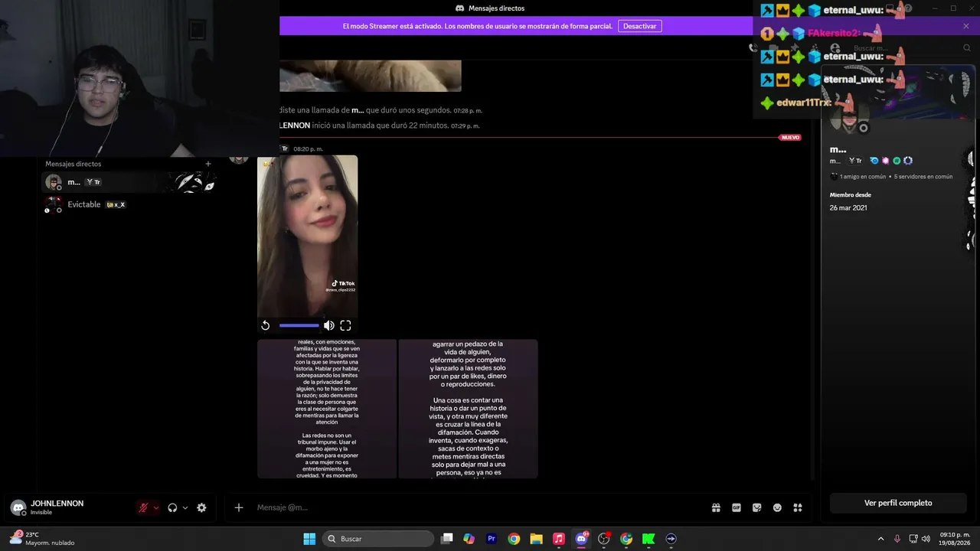Open the tray volume speaker icon
980x551 pixels.
[927, 539]
